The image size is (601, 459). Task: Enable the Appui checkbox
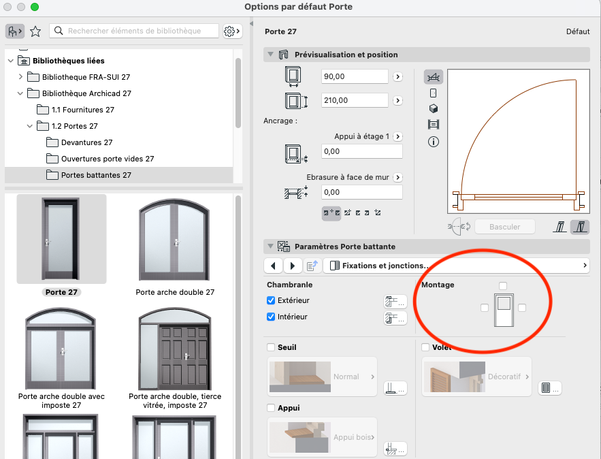(271, 408)
